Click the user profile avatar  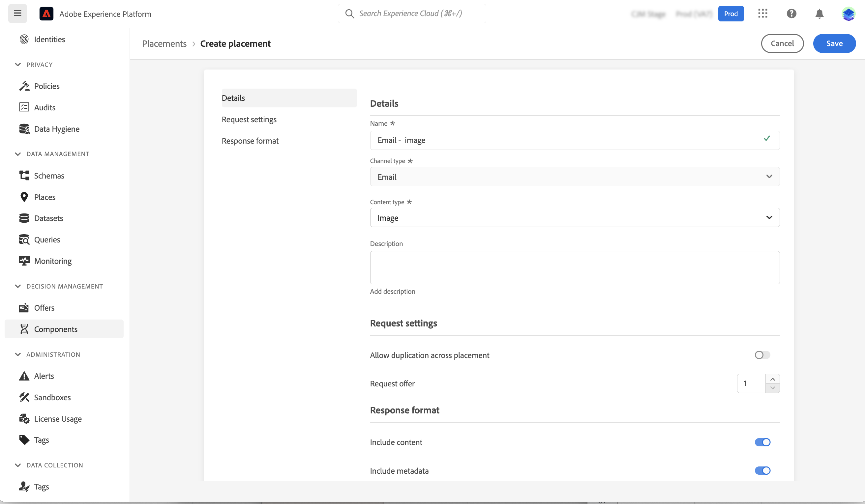848,14
